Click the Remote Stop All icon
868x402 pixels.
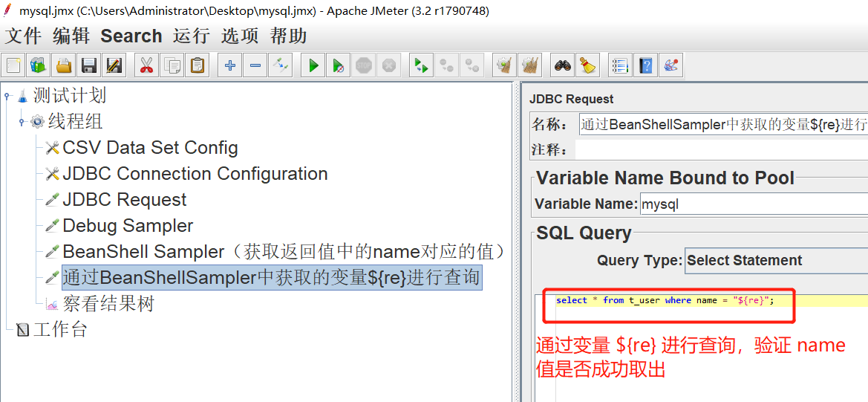(x=446, y=65)
